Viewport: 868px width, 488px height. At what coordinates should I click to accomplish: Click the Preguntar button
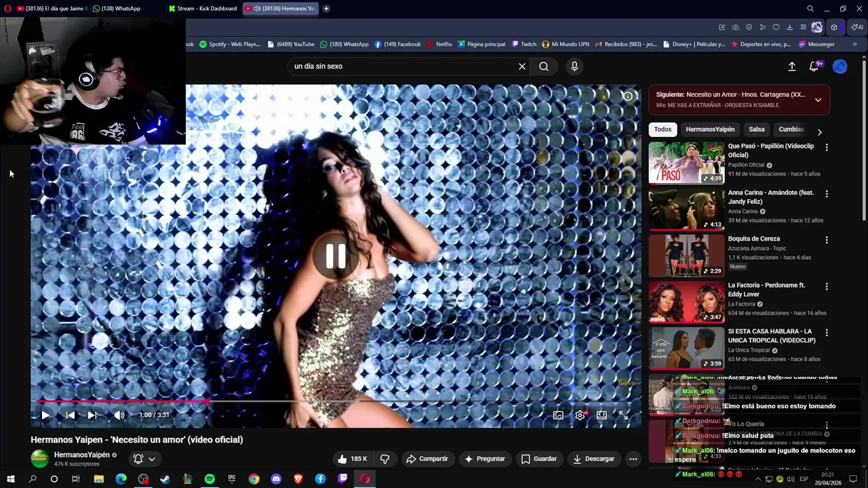pos(484,459)
